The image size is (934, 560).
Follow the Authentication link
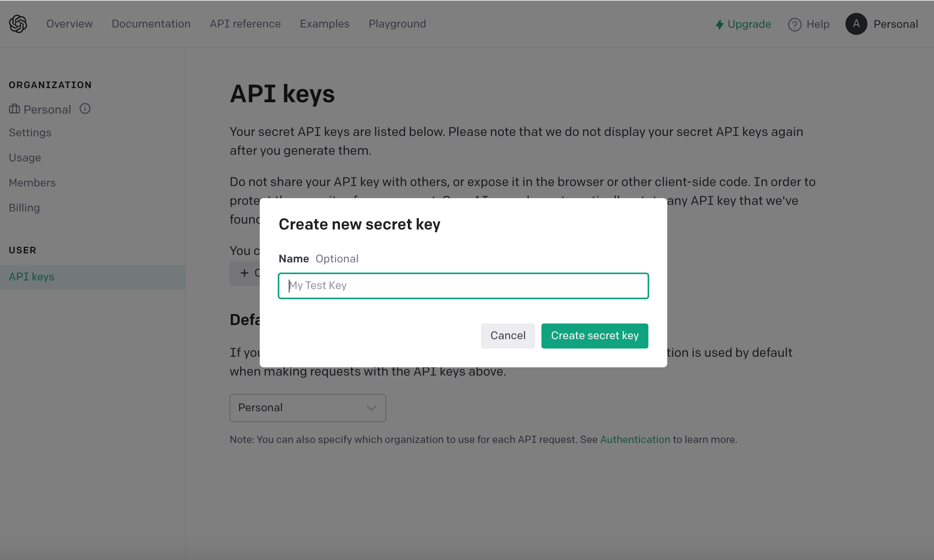(635, 439)
